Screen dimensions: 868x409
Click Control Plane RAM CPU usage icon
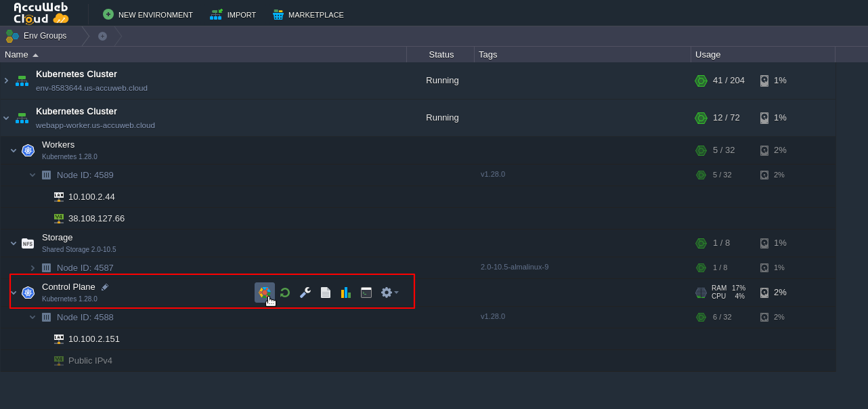point(701,293)
